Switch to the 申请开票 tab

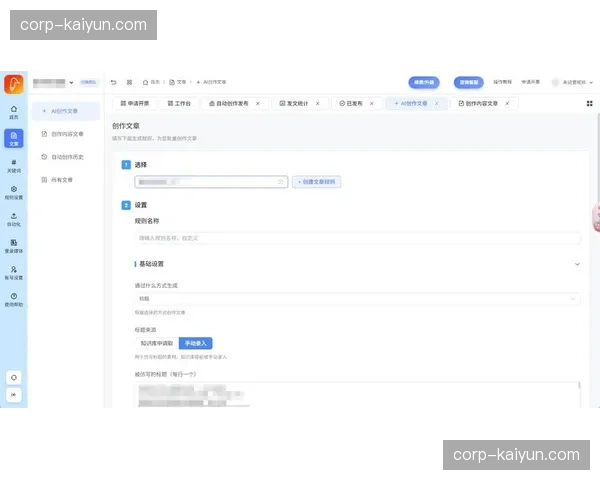point(135,103)
